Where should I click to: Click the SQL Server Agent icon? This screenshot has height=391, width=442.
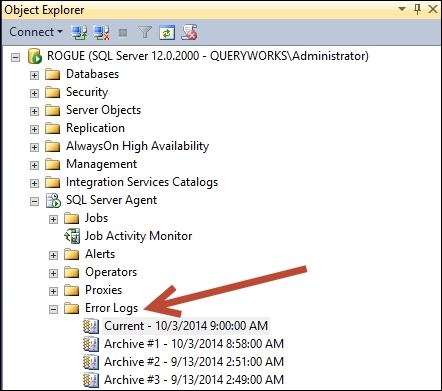pyautogui.click(x=53, y=200)
